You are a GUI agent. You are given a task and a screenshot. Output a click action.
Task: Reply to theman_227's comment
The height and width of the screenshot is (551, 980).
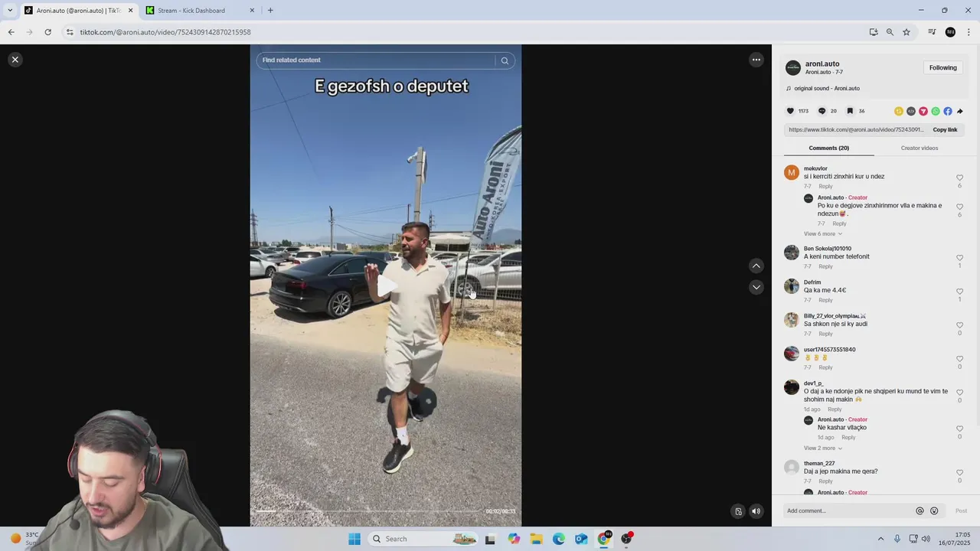(x=825, y=481)
